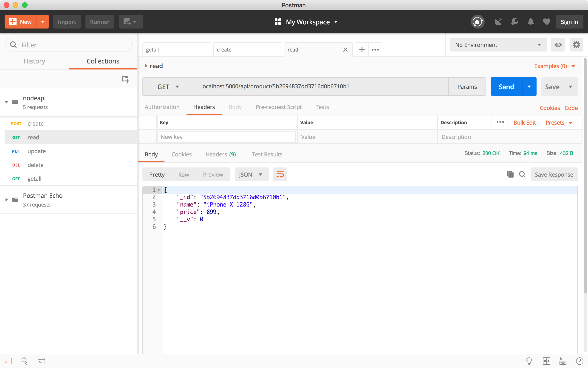Open the tab options ellipsis menu
The height and width of the screenshot is (368, 588).
(x=375, y=50)
